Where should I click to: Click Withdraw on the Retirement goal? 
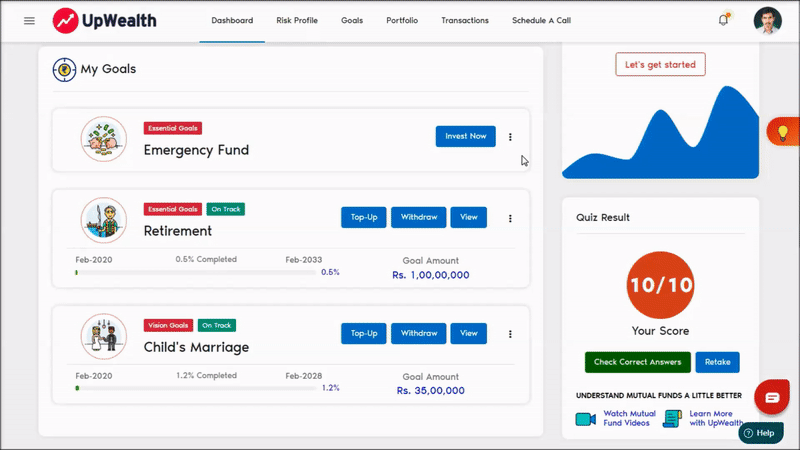418,218
